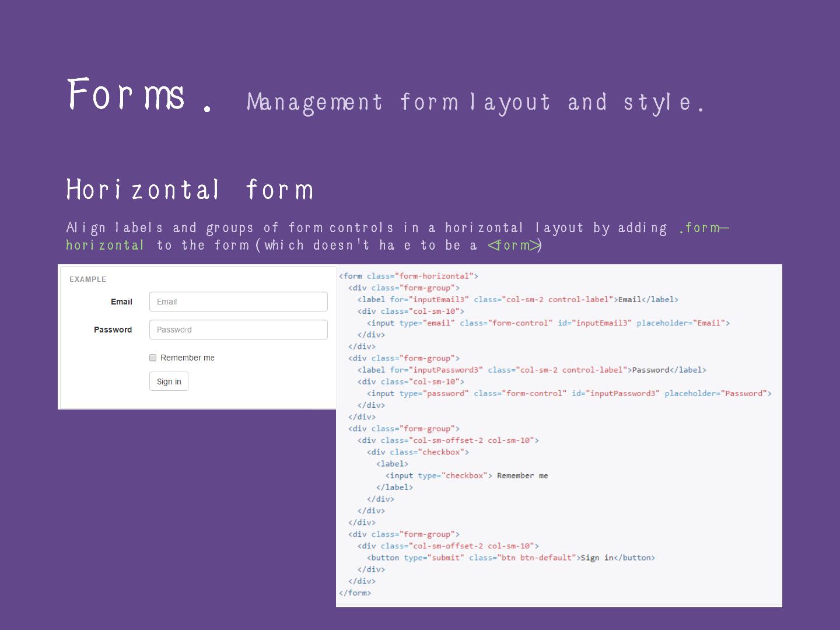Screen dimensions: 840x630
Task: Click the bold Email label
Action: [121, 302]
